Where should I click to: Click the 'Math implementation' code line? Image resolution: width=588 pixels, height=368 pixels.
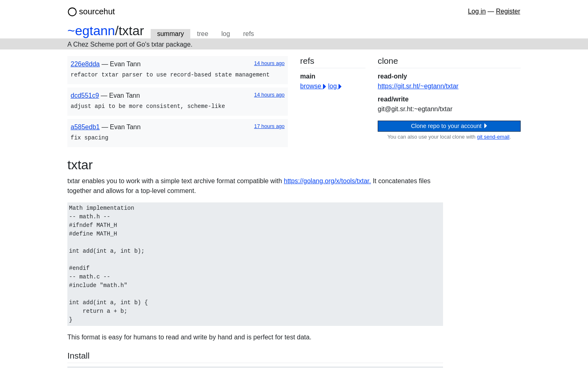(102, 208)
